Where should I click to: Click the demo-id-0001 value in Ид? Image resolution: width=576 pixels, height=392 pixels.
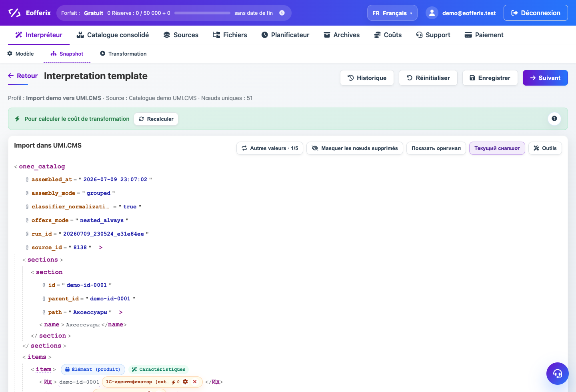(79, 382)
